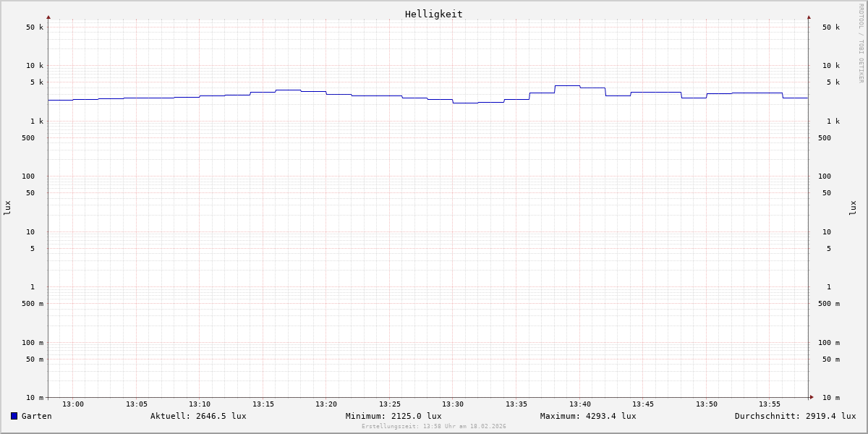
Task: Click the blue line's highest step near 13:39
Action: 567,85
